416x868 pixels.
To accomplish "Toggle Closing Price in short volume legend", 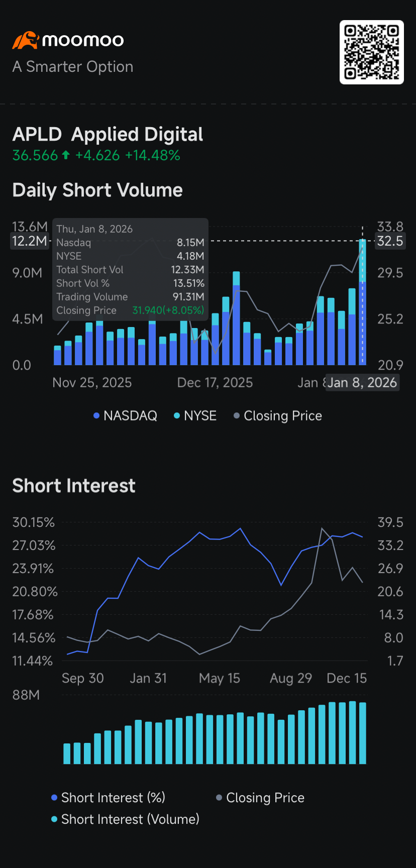I will [x=278, y=416].
